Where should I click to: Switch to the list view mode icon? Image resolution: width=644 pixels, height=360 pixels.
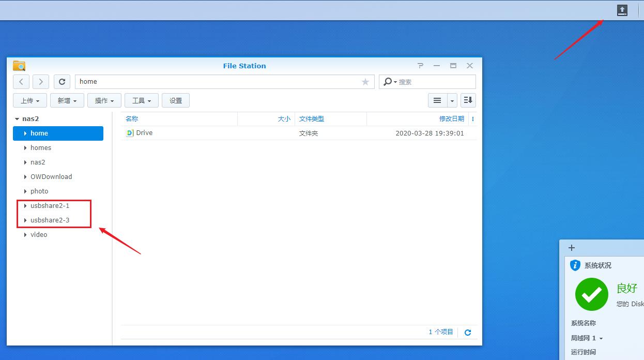[x=437, y=100]
